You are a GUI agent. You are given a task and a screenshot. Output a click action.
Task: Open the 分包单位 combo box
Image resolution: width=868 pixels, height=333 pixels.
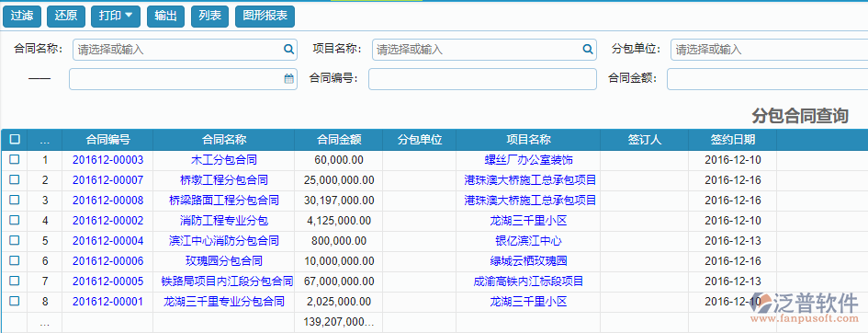click(x=770, y=50)
